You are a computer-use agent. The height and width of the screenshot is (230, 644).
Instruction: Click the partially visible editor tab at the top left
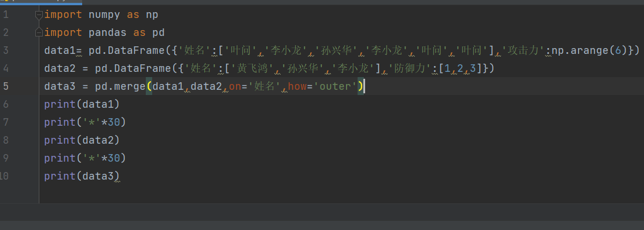click(x=41, y=2)
